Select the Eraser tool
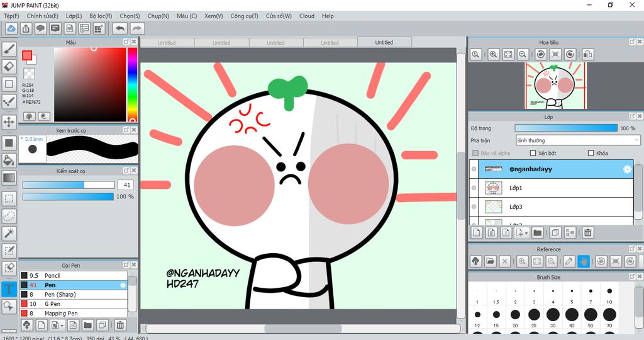This screenshot has height=340, width=644. (9, 66)
